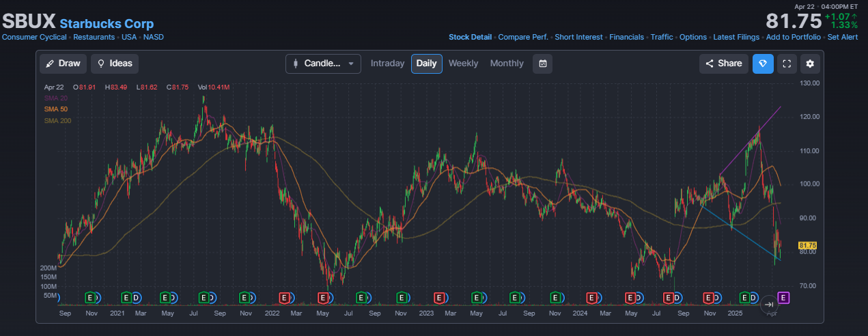The height and width of the screenshot is (336, 868).
Task: Open the date range calendar icon
Action: tap(543, 64)
